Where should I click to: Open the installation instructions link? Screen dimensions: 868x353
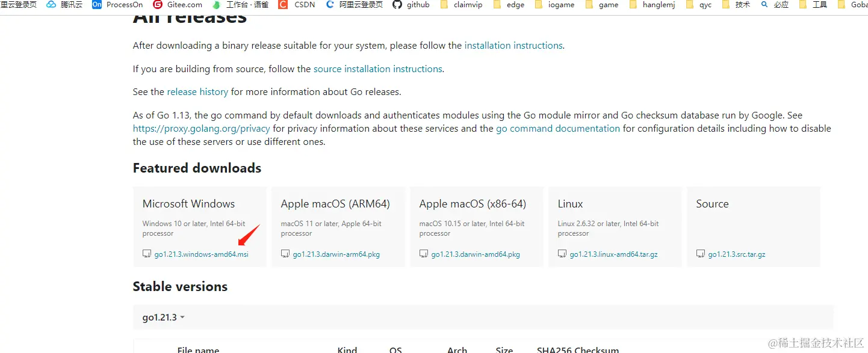click(513, 46)
